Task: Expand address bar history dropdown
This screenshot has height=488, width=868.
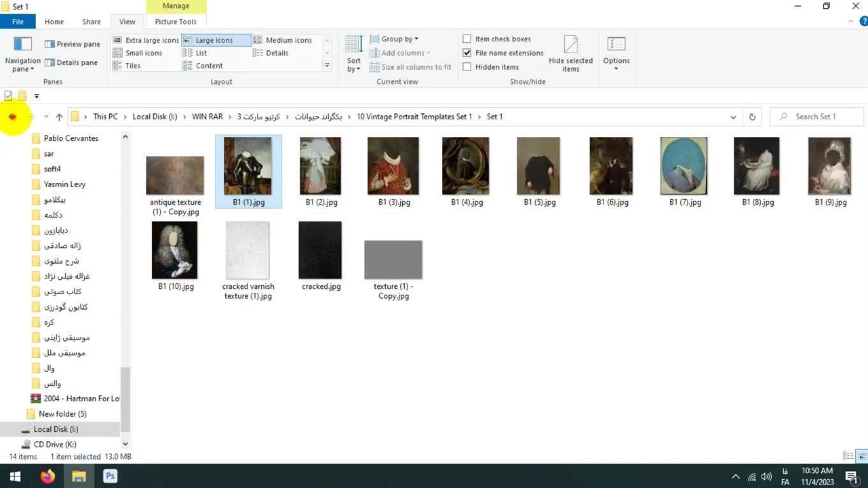Action: [733, 117]
